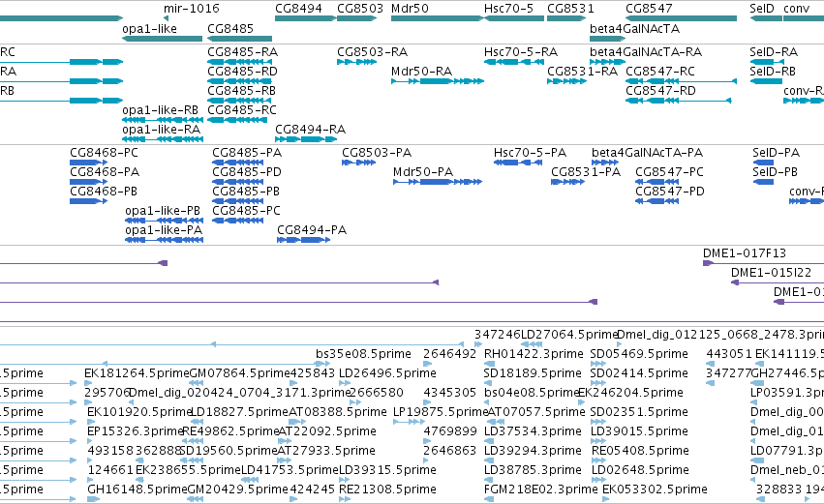Click the CG8468-PC protein
Image resolution: width=824 pixels, height=504 pixels.
pos(88,163)
